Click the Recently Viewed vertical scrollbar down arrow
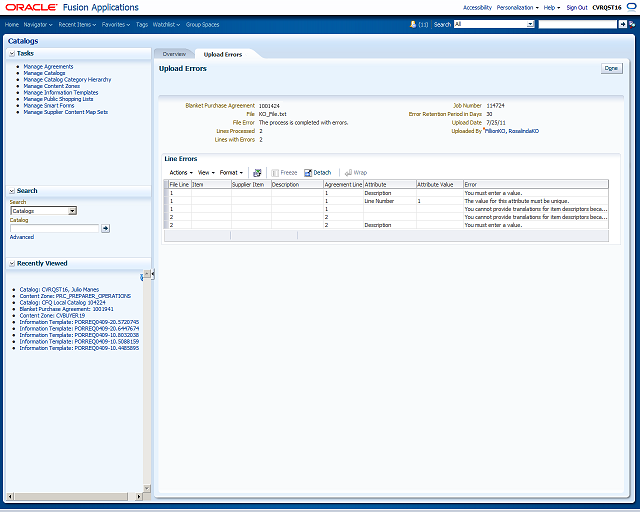The image size is (640, 512). (147, 488)
